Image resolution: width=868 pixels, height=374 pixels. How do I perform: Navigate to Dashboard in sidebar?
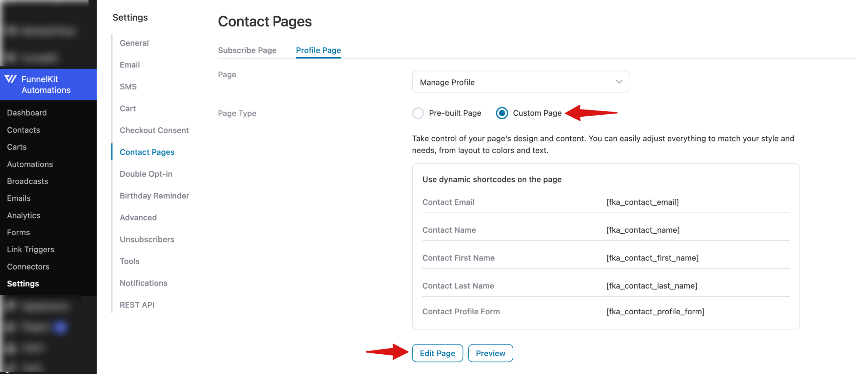27,112
